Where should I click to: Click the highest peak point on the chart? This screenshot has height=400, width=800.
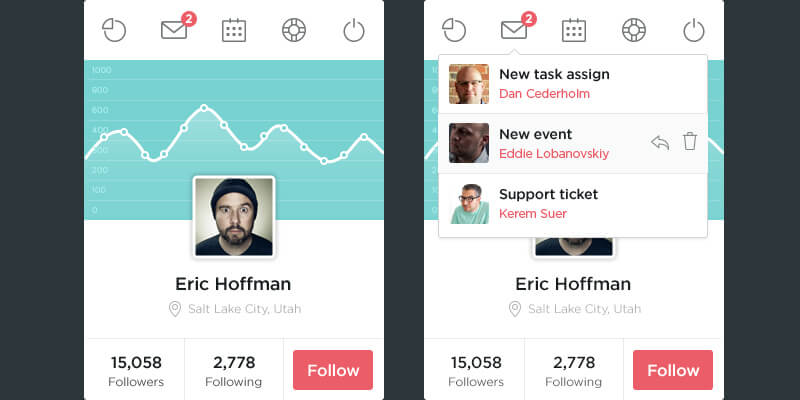click(x=204, y=107)
